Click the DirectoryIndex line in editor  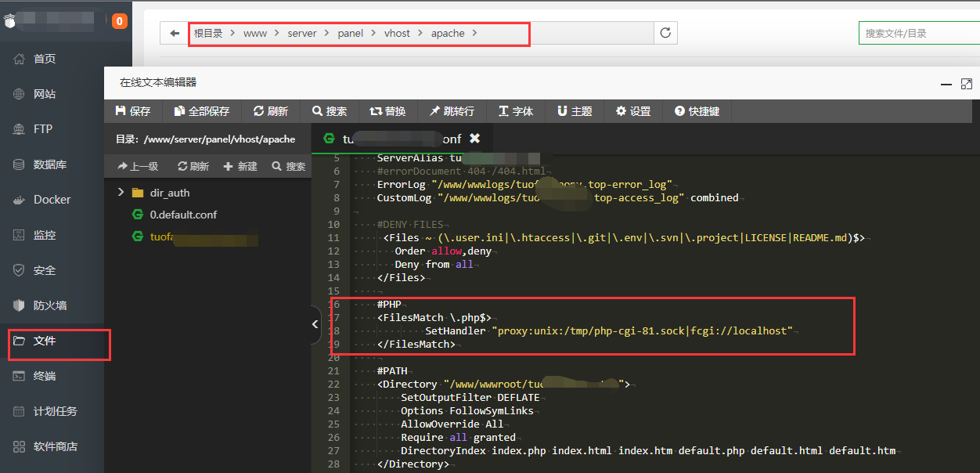click(648, 450)
